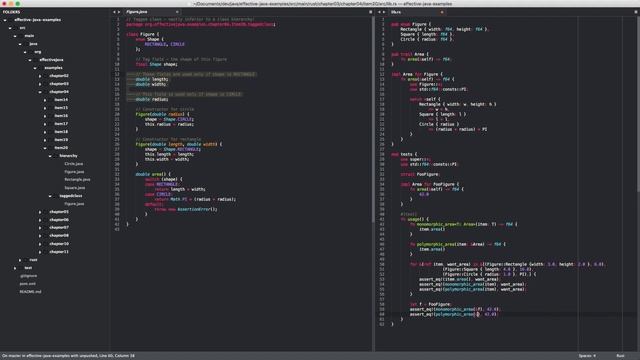Open Figure.java under the taggedclass folder
The width and height of the screenshot is (640, 360).
(74, 204)
